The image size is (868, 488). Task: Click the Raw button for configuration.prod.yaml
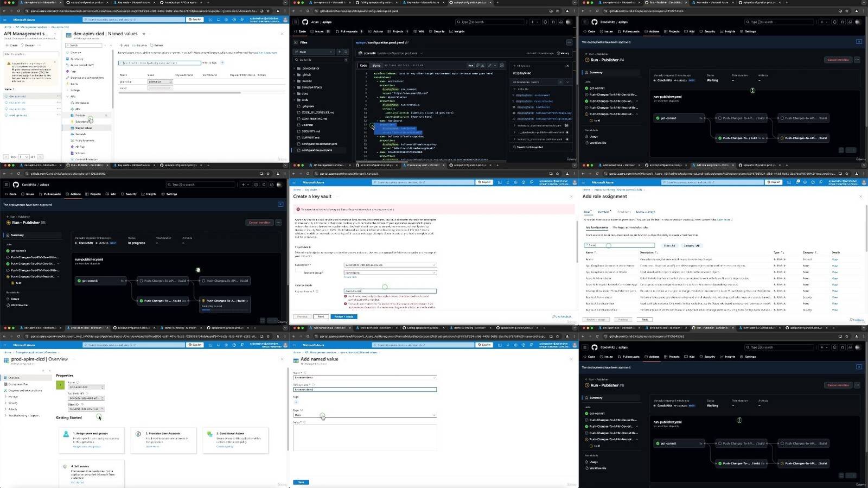pyautogui.click(x=471, y=66)
